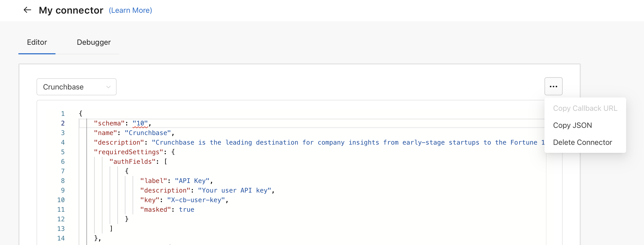Image resolution: width=644 pixels, height=245 pixels.
Task: Click the "masked": true value
Action: coord(186,210)
